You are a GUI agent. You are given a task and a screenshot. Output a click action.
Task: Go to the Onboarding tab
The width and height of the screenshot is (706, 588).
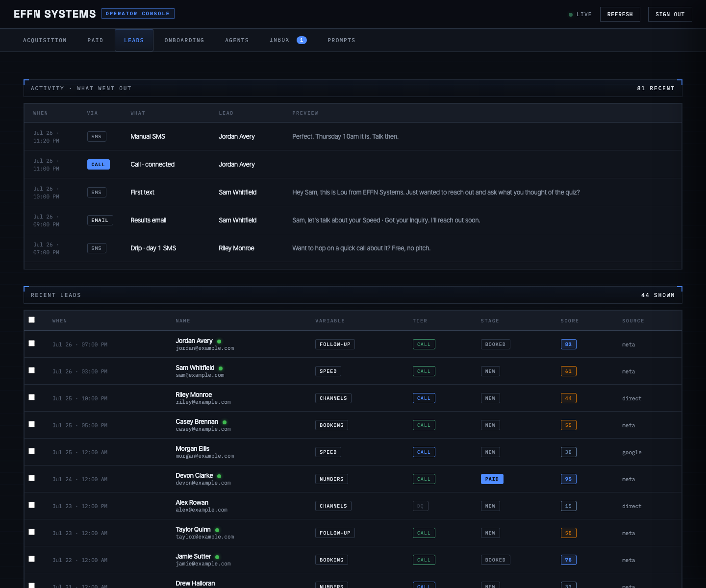[184, 40]
